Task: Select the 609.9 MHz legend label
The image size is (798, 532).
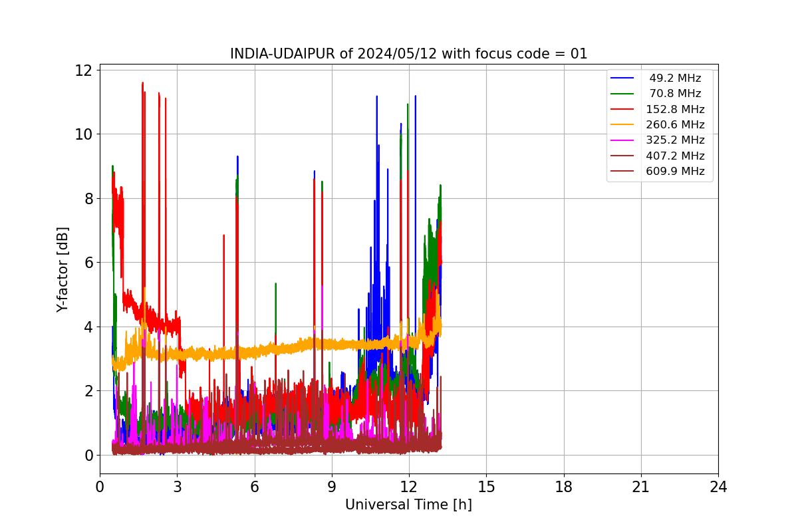Action: (675, 171)
